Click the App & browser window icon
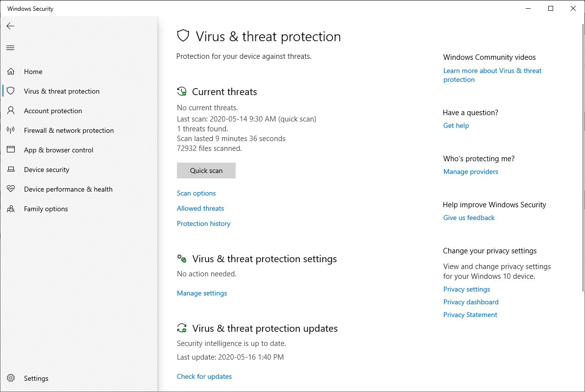This screenshot has height=392, width=585. point(11,149)
